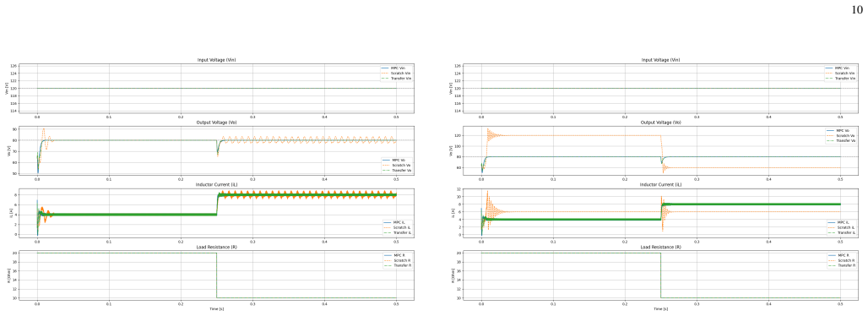Click "Transfer Vin" legend entry in right figure

pos(840,79)
